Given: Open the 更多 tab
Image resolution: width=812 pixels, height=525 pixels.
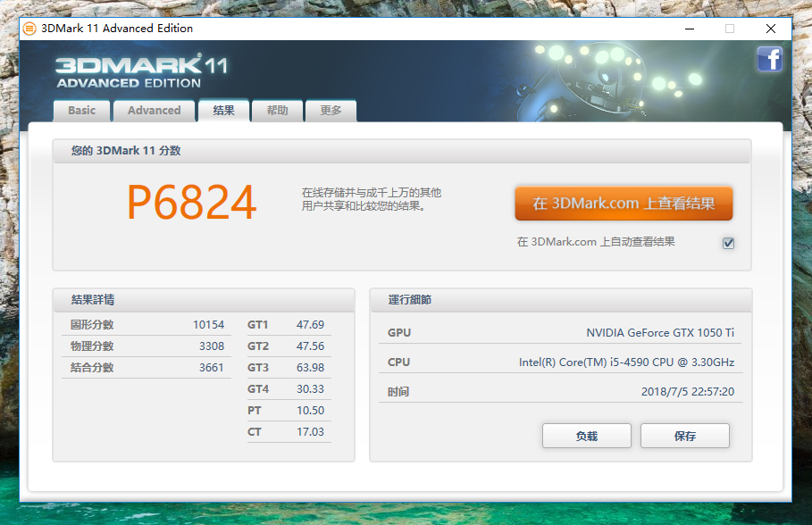Looking at the screenshot, I should coord(331,111).
